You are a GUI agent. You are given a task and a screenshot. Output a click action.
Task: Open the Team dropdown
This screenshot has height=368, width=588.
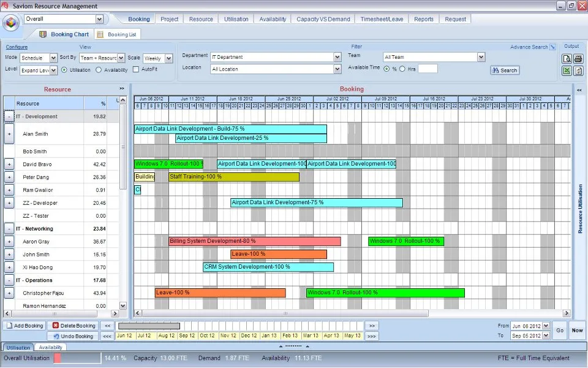[481, 57]
